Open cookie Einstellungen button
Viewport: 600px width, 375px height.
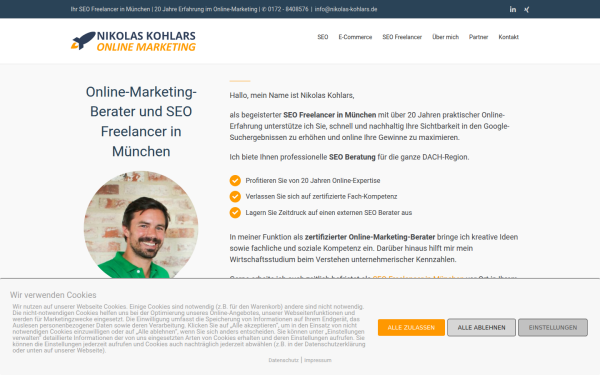tap(553, 328)
